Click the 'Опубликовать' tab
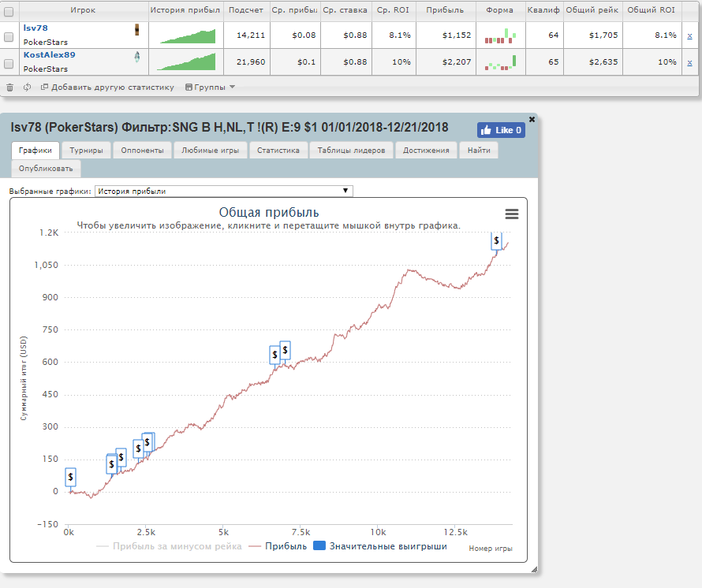Viewport: 702px width, 588px height. (46, 169)
